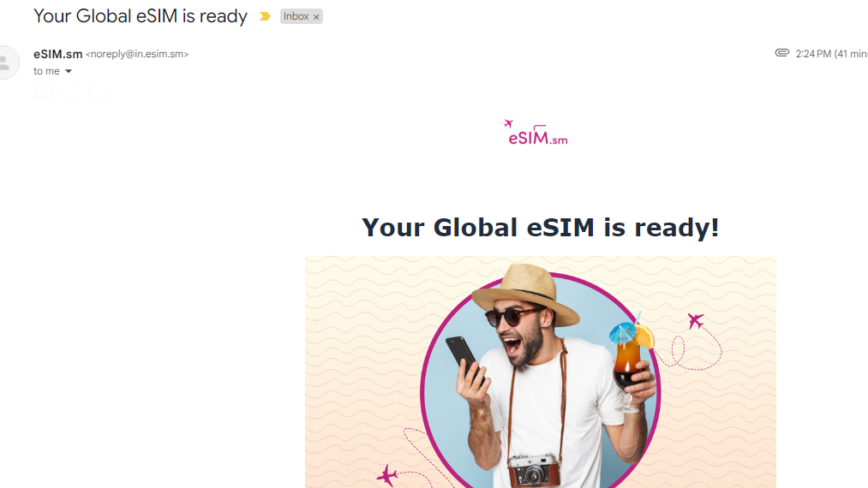Click the yellow importance marker beside subject
The height and width of the screenshot is (488, 868).
[x=265, y=16]
